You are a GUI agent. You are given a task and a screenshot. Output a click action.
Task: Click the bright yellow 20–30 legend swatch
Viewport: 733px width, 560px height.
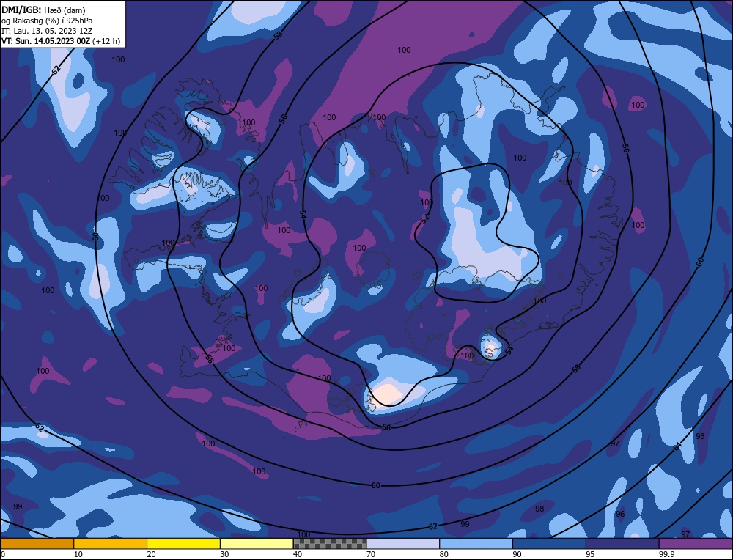183,544
